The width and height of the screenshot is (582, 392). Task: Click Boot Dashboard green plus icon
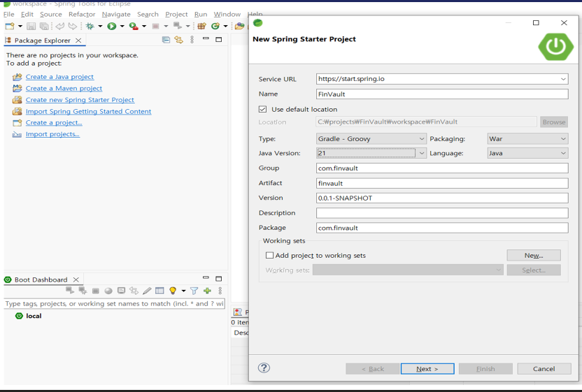(207, 291)
